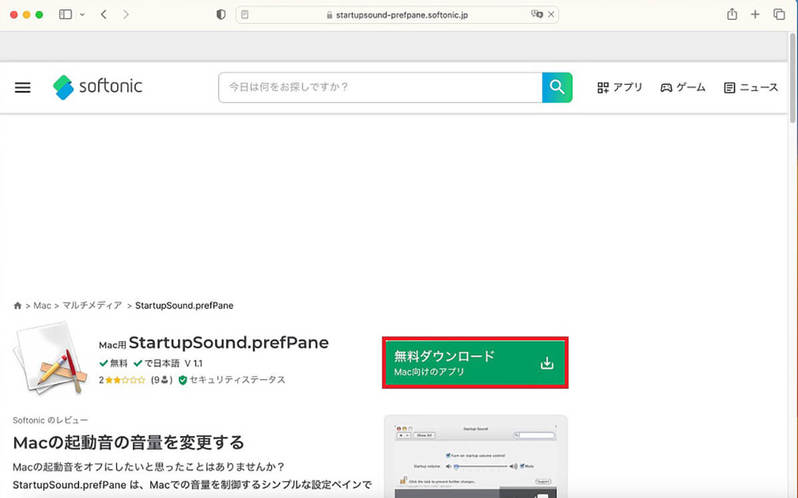
Task: Add a new tab with plus icon
Action: coord(755,14)
